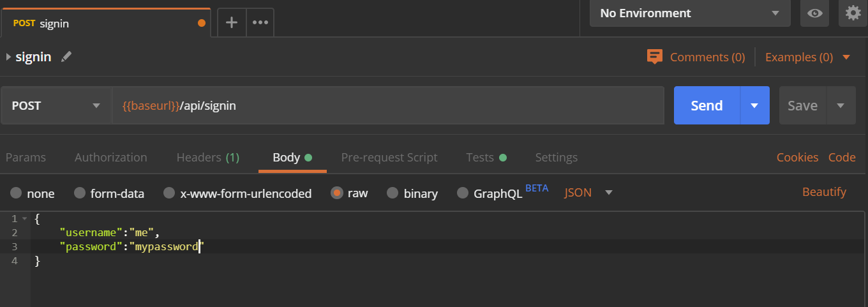Open the Comments speech bubble icon
Image resolution: width=868 pixels, height=307 pixels.
pos(654,57)
